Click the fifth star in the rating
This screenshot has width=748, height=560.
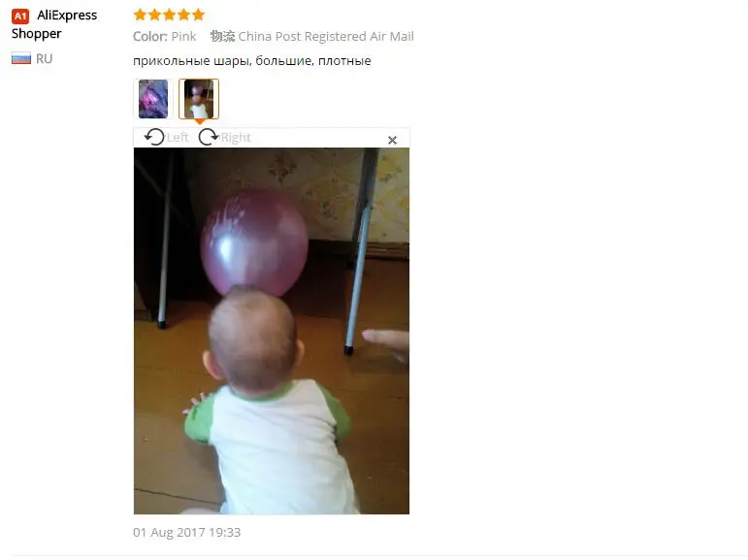[199, 15]
